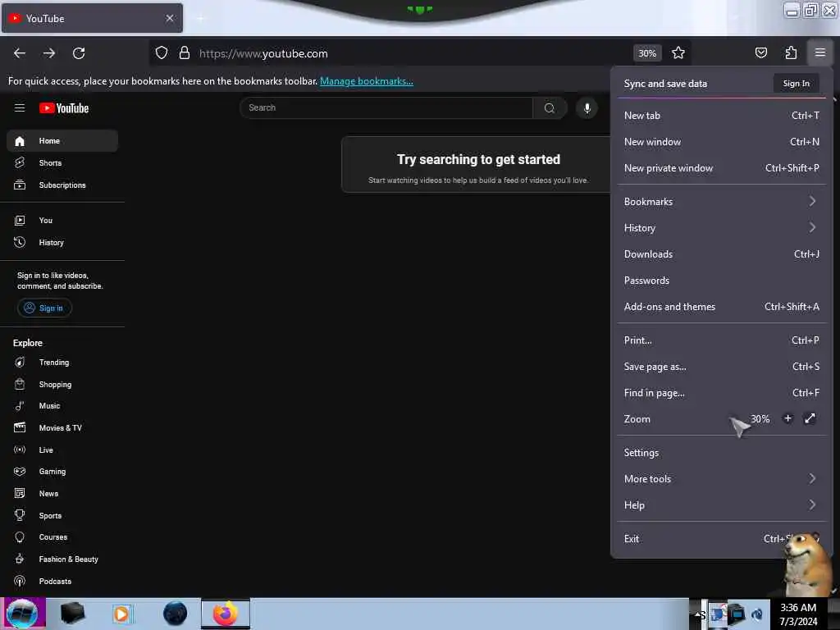This screenshot has width=840, height=630.
Task: Open Firefox from the taskbar
Action: tap(226, 614)
